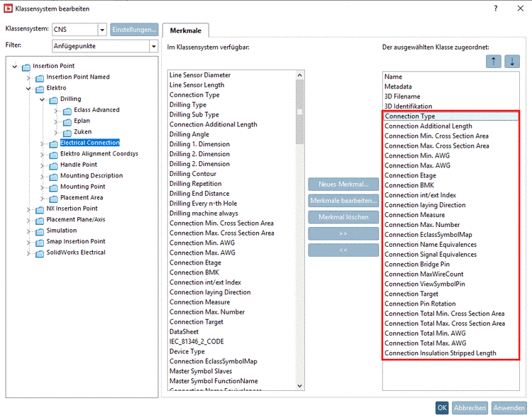Select Mounting Description tree item
This screenshot has width=532, height=420.
point(92,175)
